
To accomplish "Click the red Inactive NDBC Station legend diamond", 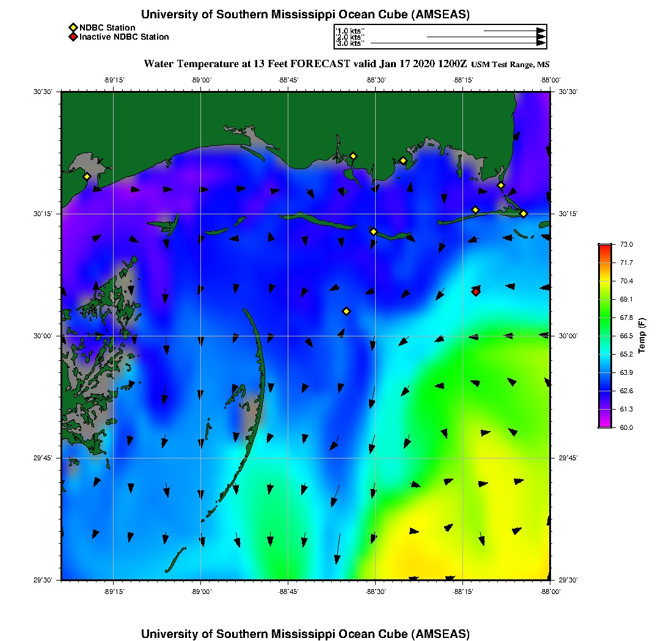I will click(x=73, y=37).
